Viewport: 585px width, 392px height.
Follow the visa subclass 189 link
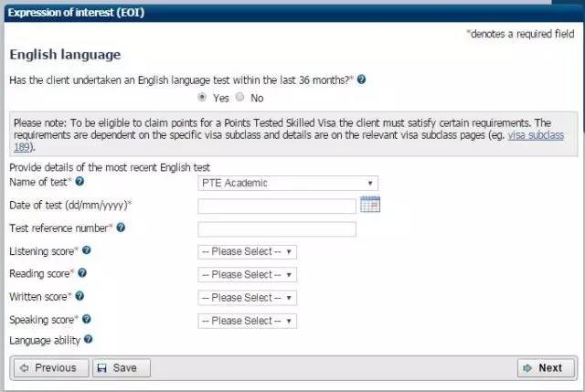(536, 135)
